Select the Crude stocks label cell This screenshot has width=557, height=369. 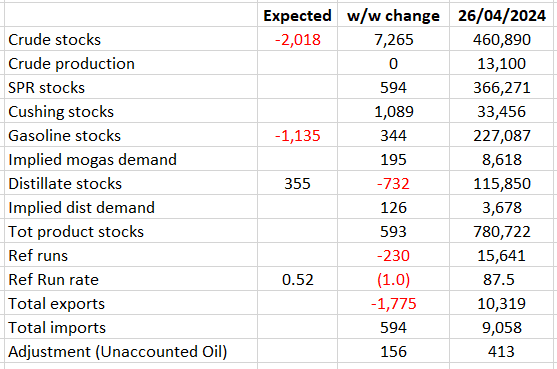pos(131,39)
